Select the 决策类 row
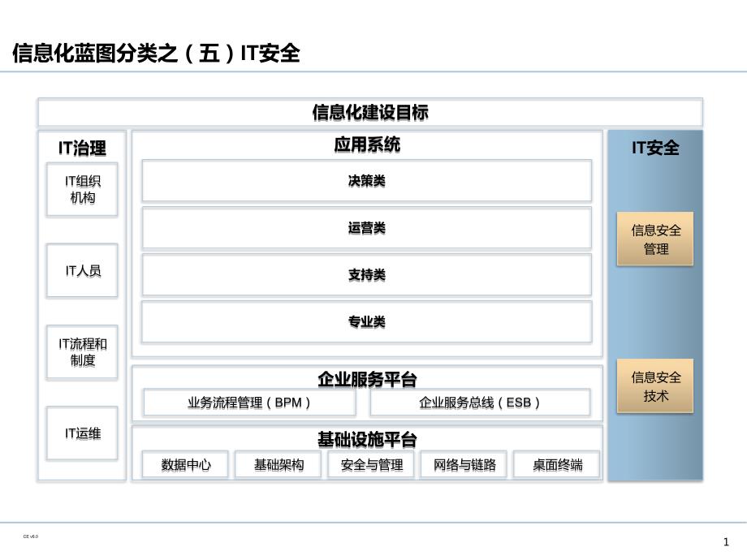747x560 pixels. (367, 180)
